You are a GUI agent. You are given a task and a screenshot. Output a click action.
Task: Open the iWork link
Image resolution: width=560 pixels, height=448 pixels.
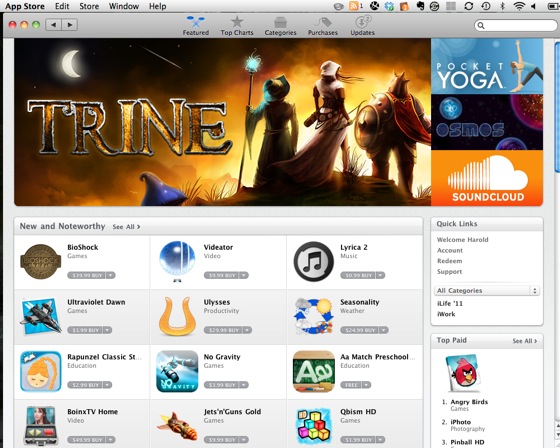click(x=446, y=314)
